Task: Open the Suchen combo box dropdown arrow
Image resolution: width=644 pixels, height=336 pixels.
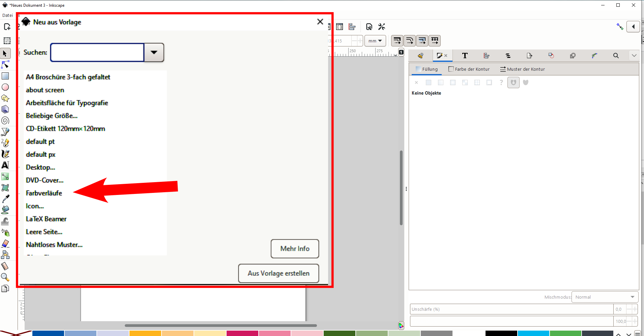Action: [154, 53]
